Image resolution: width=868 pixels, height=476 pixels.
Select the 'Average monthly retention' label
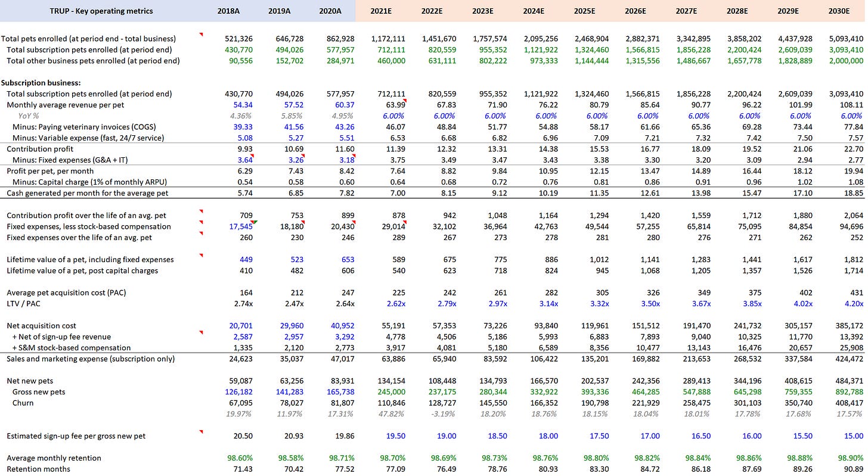pos(54,458)
